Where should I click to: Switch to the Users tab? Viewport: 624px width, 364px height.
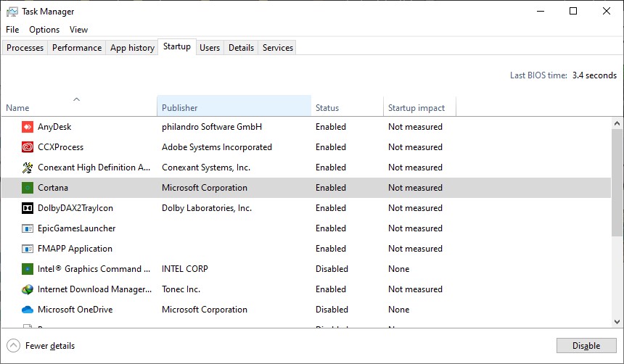(210, 48)
